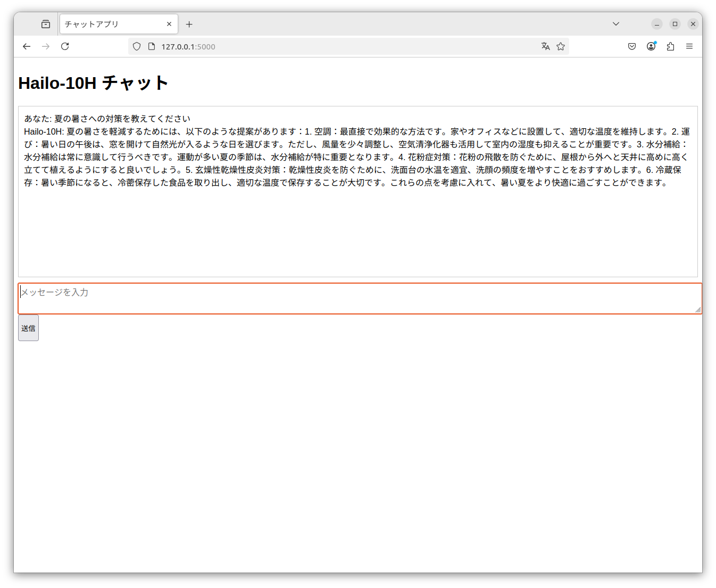Select the チャットアプリ tab
716x588 pixels.
coord(119,24)
